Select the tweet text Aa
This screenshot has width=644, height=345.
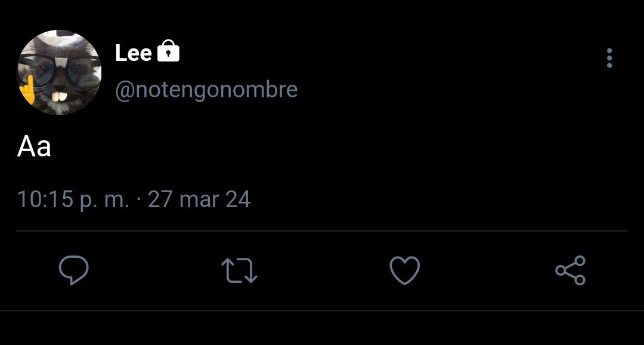[34, 146]
